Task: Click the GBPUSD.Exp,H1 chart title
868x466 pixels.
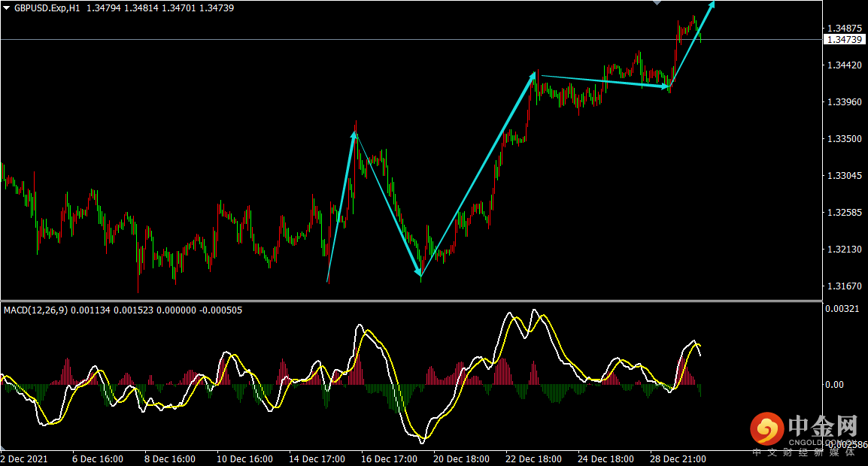Action: [47, 8]
